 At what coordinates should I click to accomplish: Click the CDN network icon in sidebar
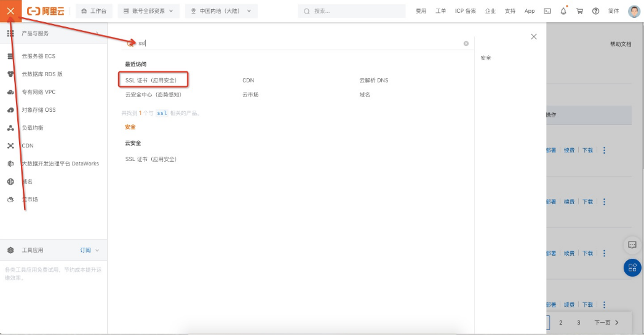tap(10, 146)
